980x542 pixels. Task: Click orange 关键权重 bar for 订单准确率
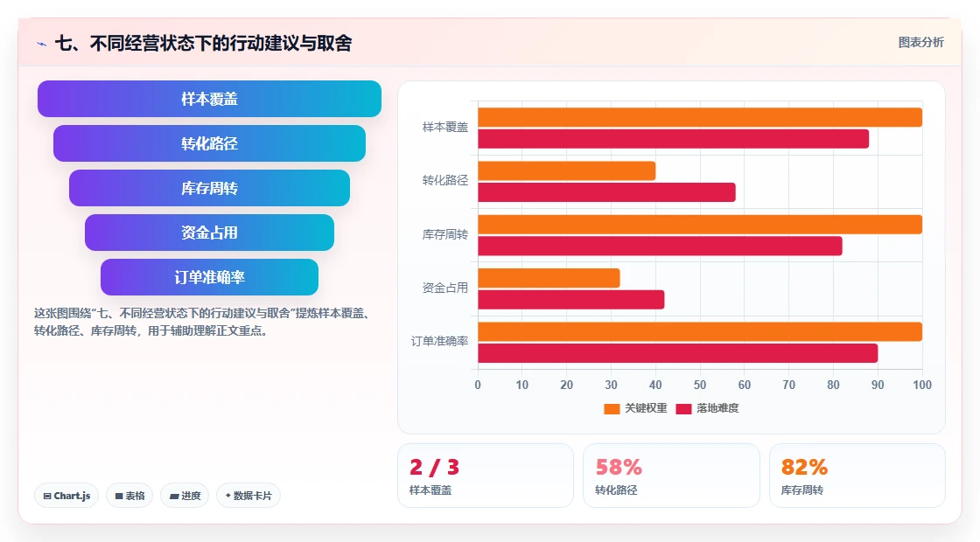point(700,331)
